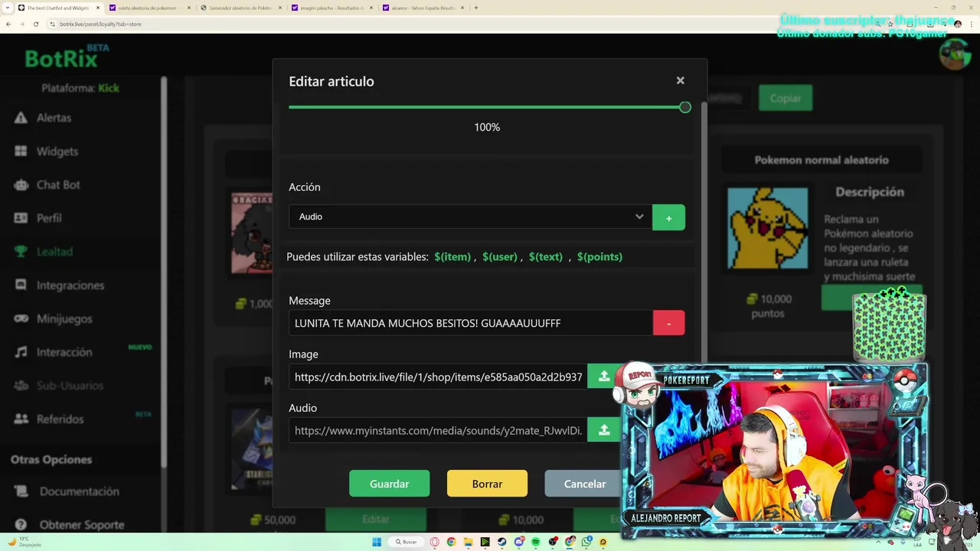Viewport: 980px width, 551px height.
Task: Open the Alertas sidebar section
Action: [x=54, y=118]
